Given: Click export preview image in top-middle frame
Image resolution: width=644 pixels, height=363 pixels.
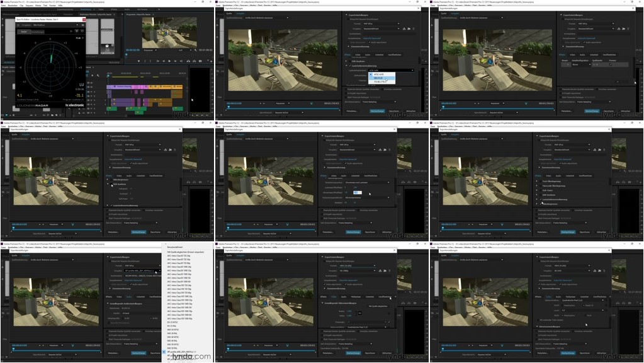Looking at the screenshot, I should pos(283,60).
